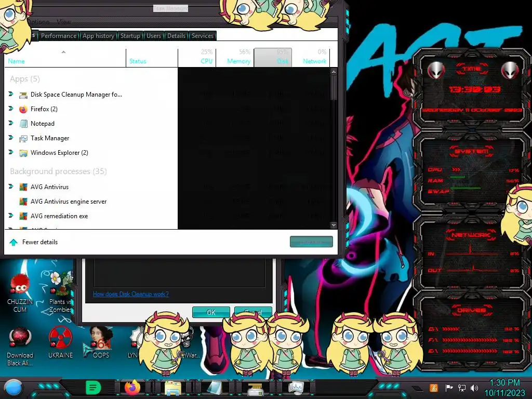Open File Explorer from the taskbar
Viewport: 532px width, 399px height.
point(172,388)
